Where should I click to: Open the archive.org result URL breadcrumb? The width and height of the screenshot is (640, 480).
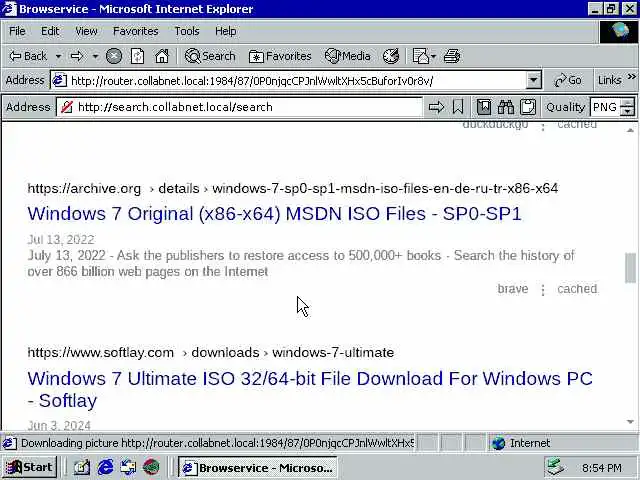click(293, 189)
